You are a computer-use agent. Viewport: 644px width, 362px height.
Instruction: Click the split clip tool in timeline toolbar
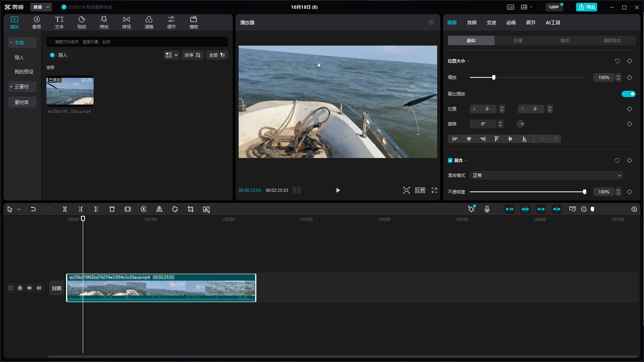click(x=65, y=209)
